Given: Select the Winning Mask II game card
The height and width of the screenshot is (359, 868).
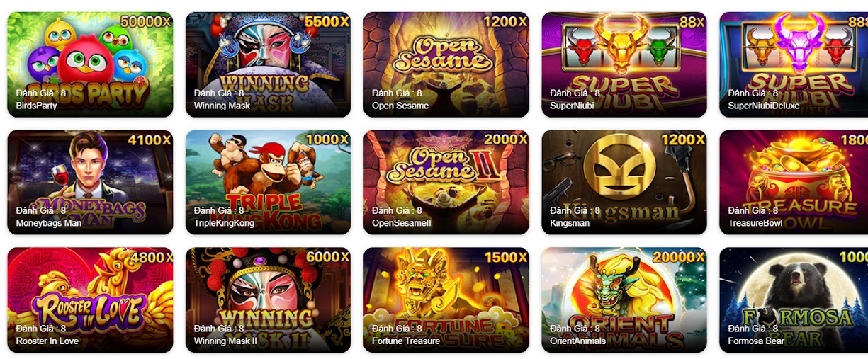Looking at the screenshot, I should [x=268, y=300].
